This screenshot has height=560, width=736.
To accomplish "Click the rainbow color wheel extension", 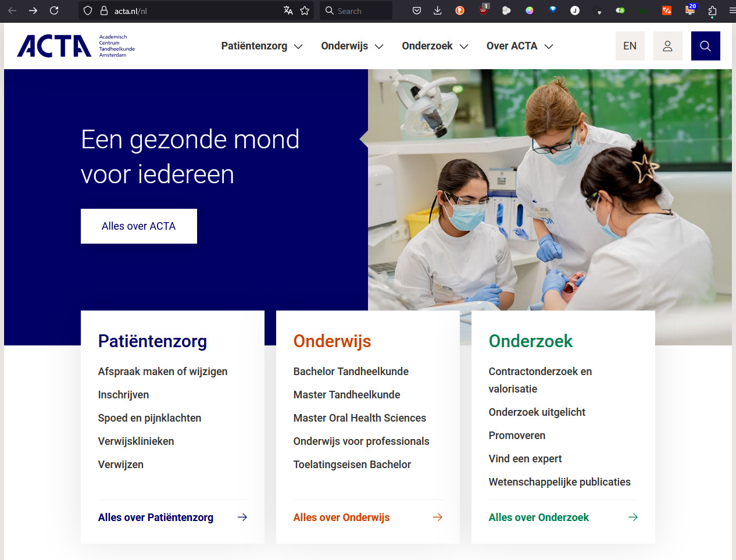I will pyautogui.click(x=530, y=10).
